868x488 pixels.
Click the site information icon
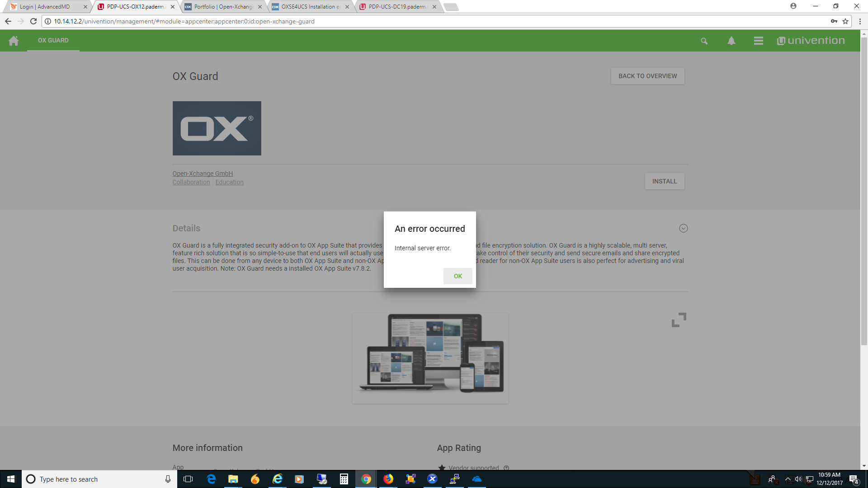click(48, 21)
